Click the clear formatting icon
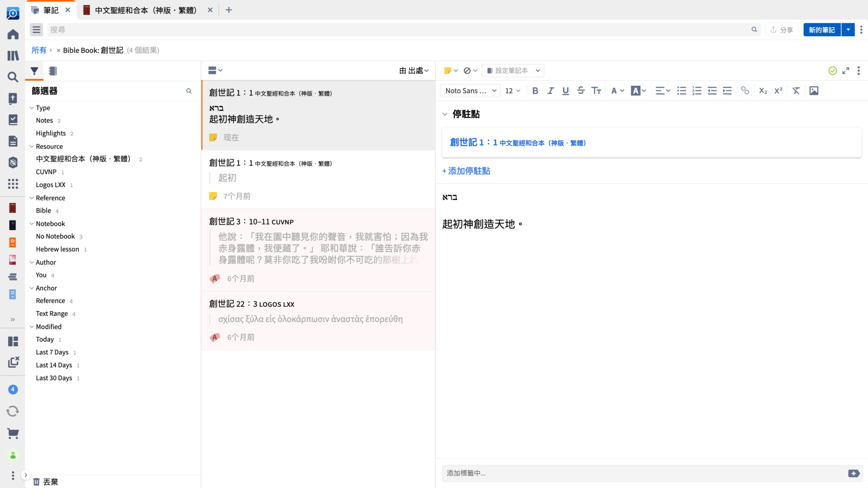This screenshot has height=488, width=868. tap(796, 91)
